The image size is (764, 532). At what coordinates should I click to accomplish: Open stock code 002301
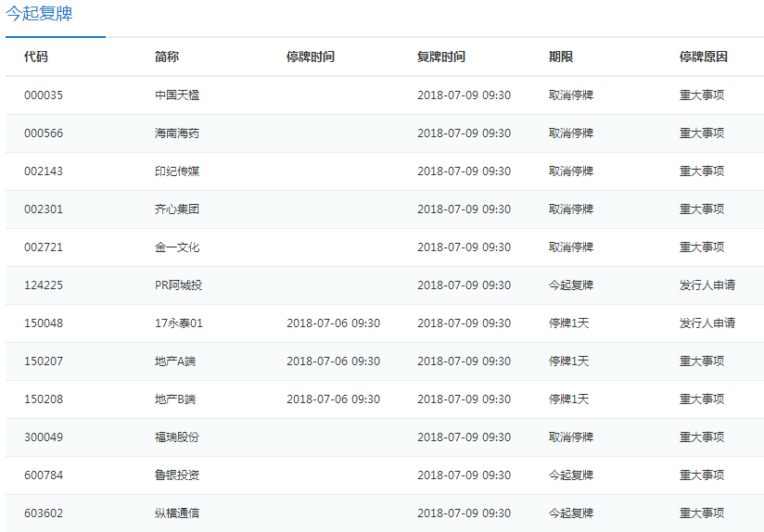pos(44,209)
